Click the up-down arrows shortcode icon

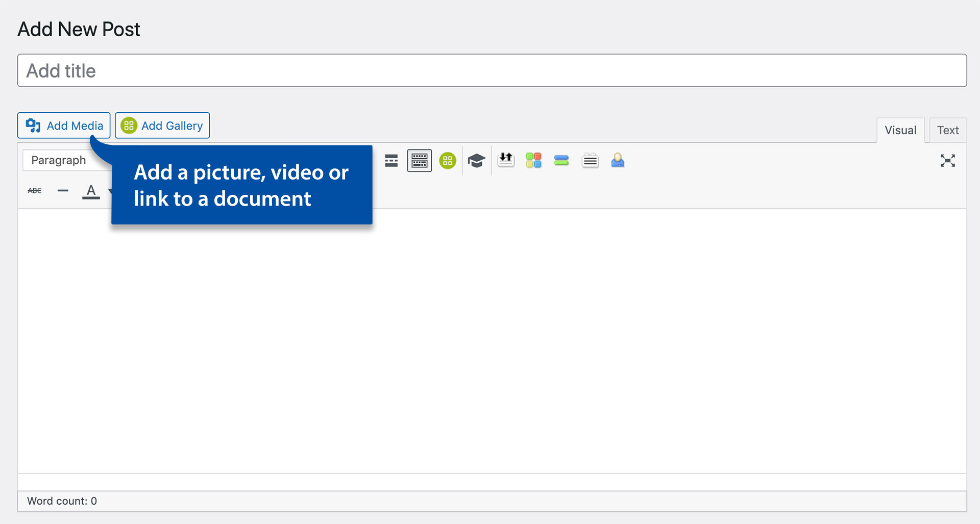point(506,160)
